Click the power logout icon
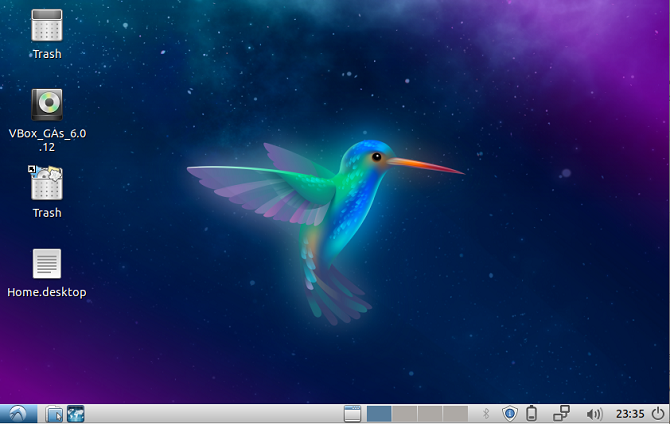 [658, 413]
